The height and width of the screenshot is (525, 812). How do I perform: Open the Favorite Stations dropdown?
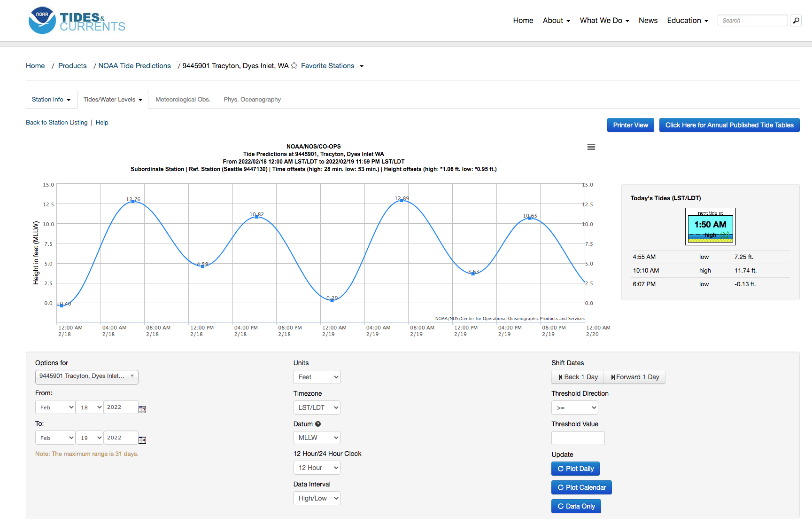[332, 66]
